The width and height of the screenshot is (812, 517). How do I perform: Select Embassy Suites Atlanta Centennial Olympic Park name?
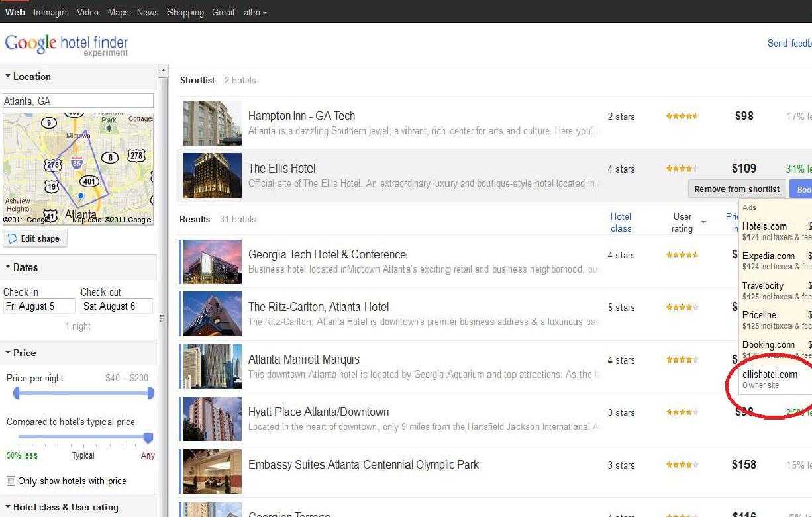(x=364, y=465)
